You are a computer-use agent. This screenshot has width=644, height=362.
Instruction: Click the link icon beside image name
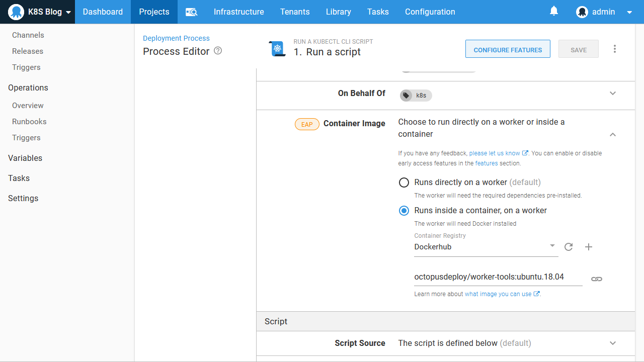(x=597, y=279)
